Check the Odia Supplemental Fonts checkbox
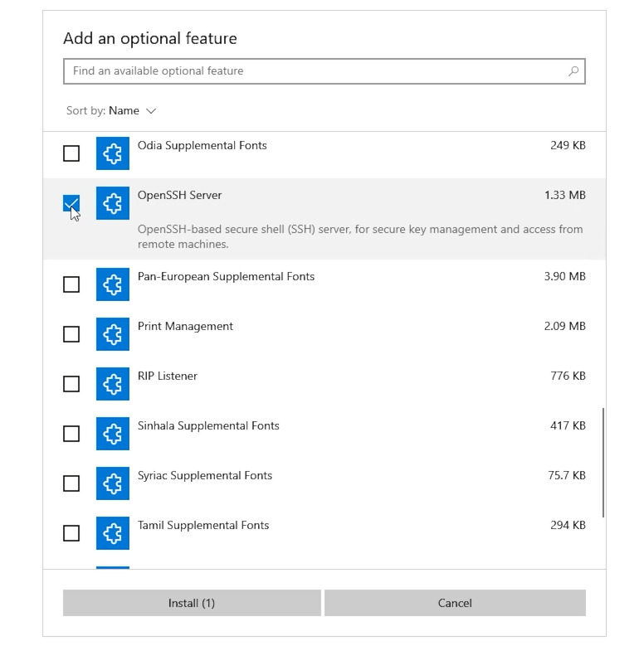The image size is (644, 646). (71, 153)
